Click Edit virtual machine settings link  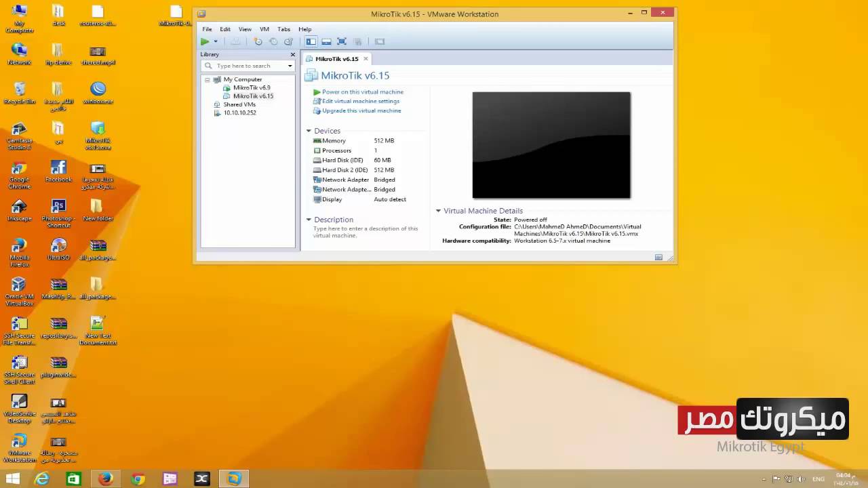pos(360,101)
